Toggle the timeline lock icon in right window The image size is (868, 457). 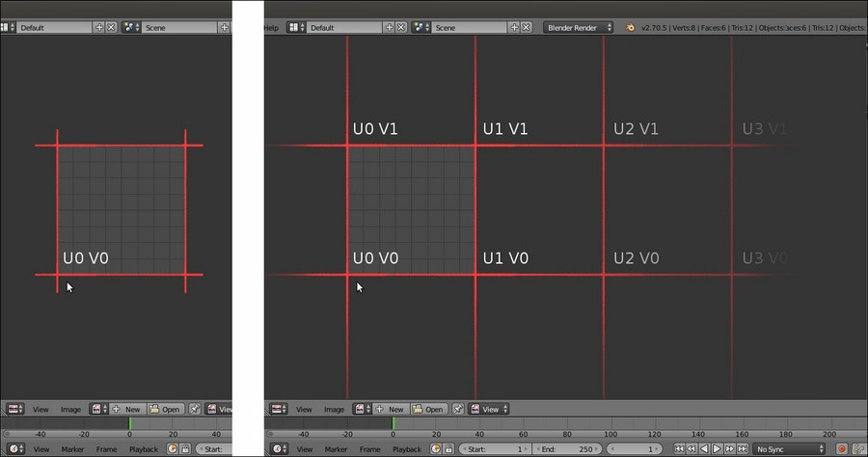click(x=448, y=448)
